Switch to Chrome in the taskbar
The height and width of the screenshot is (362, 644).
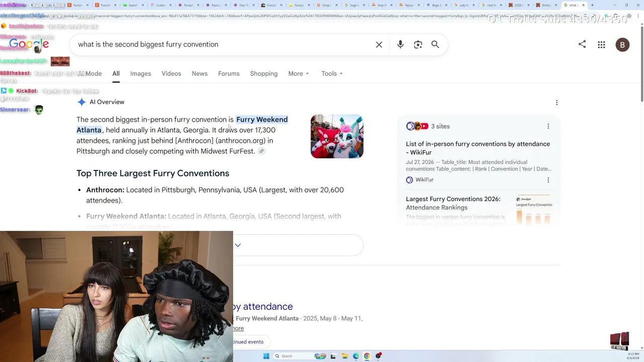point(367,356)
